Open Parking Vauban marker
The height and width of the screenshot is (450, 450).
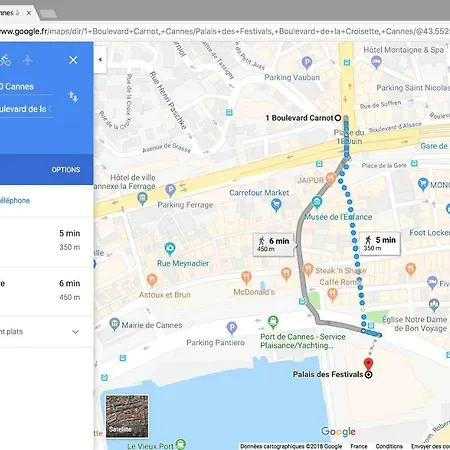tap(307, 62)
